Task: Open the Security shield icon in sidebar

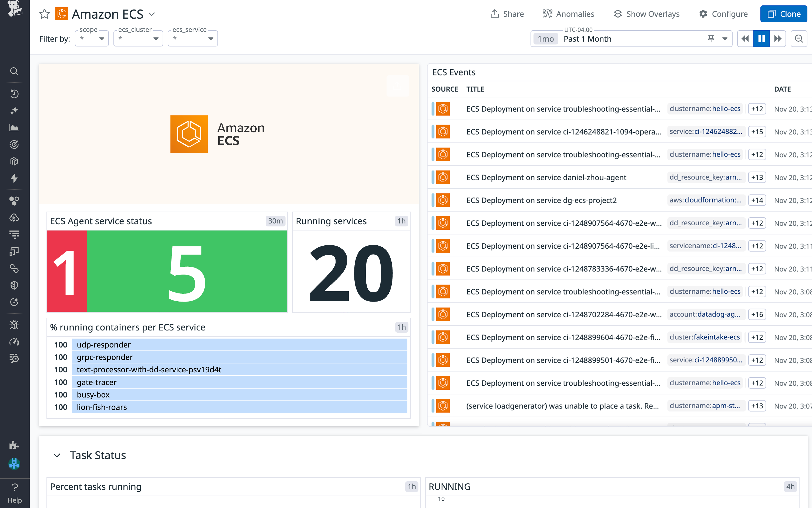Action: coord(14,285)
